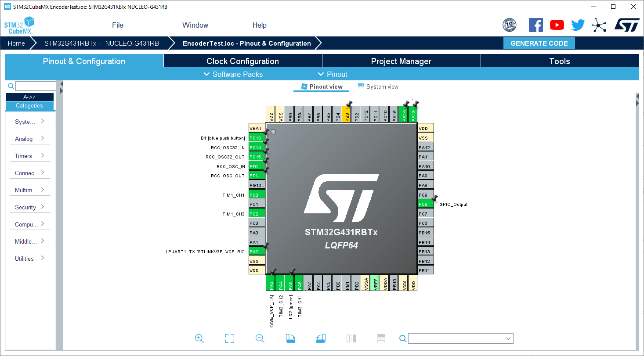Click the ST Community network icon
This screenshot has width=644, height=356.
pos(599,25)
